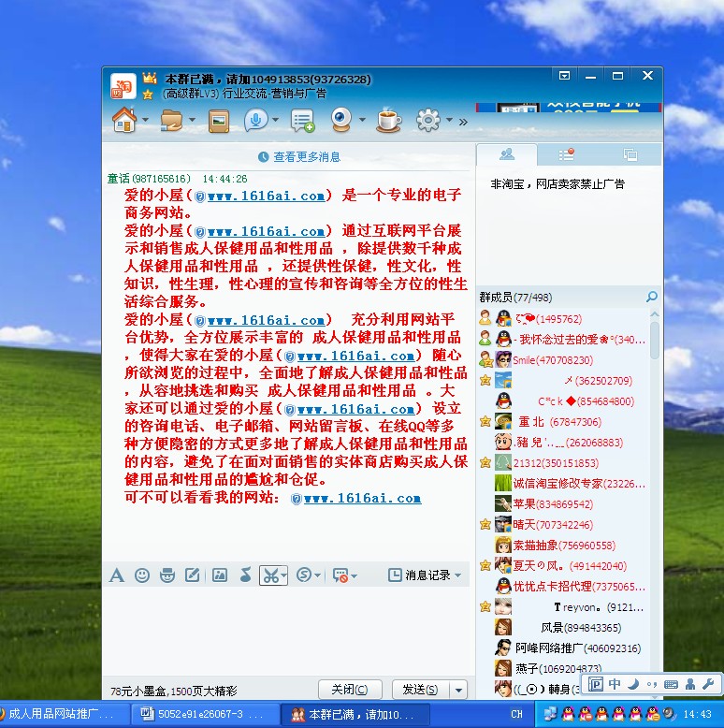Image resolution: width=724 pixels, height=728 pixels.
Task: Open IME wrench settings icon
Action: (708, 684)
